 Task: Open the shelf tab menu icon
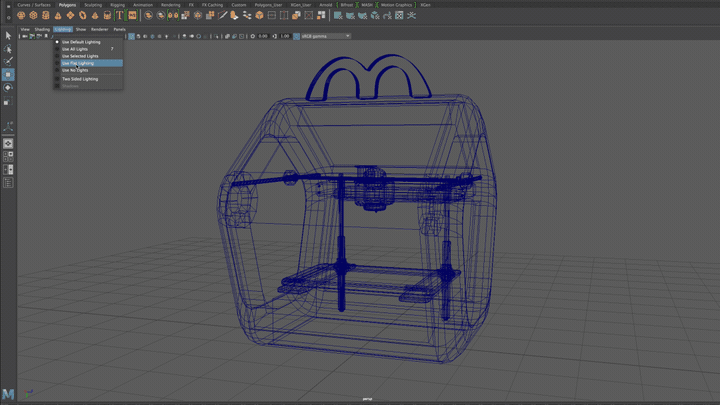tap(8, 6)
